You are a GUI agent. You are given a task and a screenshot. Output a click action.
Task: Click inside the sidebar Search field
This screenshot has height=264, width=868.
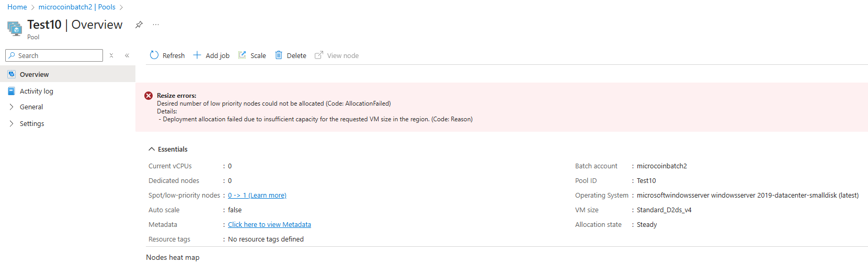[x=54, y=55]
